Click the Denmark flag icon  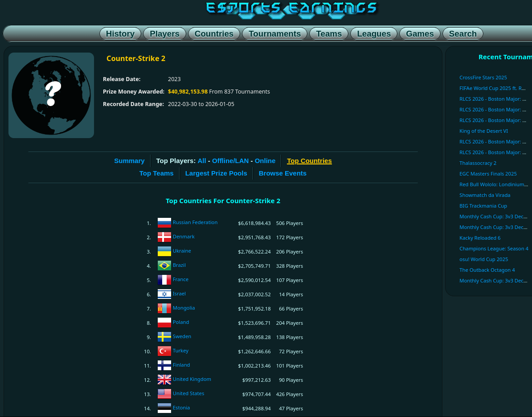(164, 237)
